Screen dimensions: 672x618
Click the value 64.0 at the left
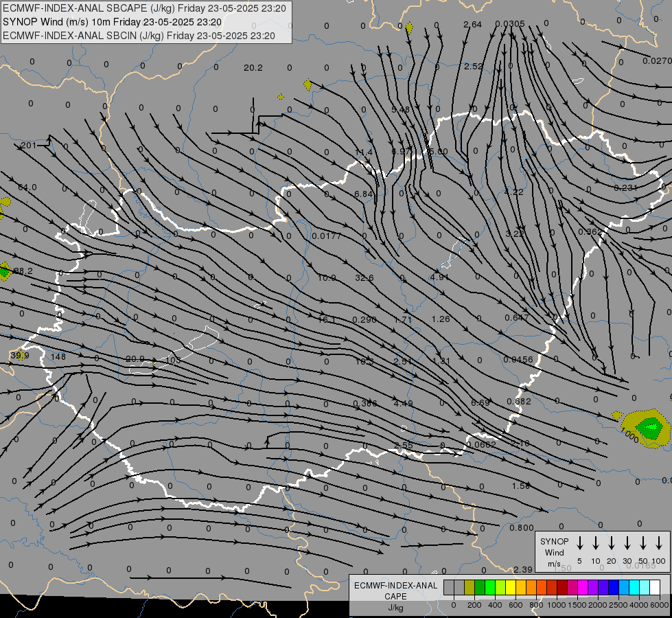coord(27,187)
